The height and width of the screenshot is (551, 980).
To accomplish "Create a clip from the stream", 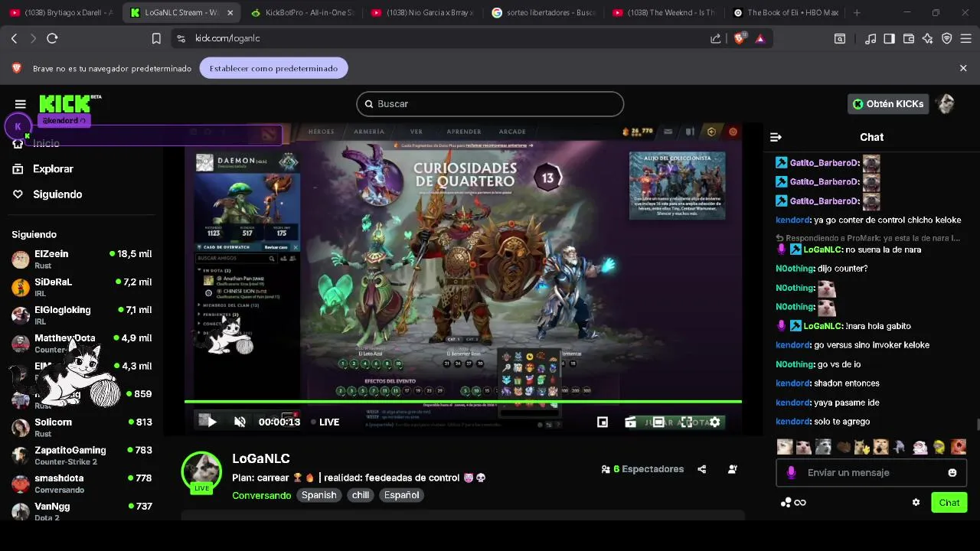I will pyautogui.click(x=630, y=422).
